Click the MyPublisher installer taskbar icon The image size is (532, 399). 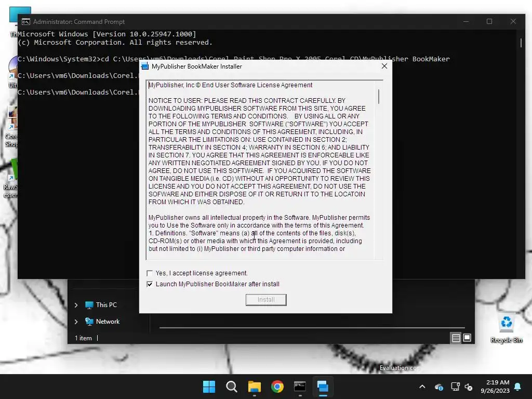coord(323,387)
